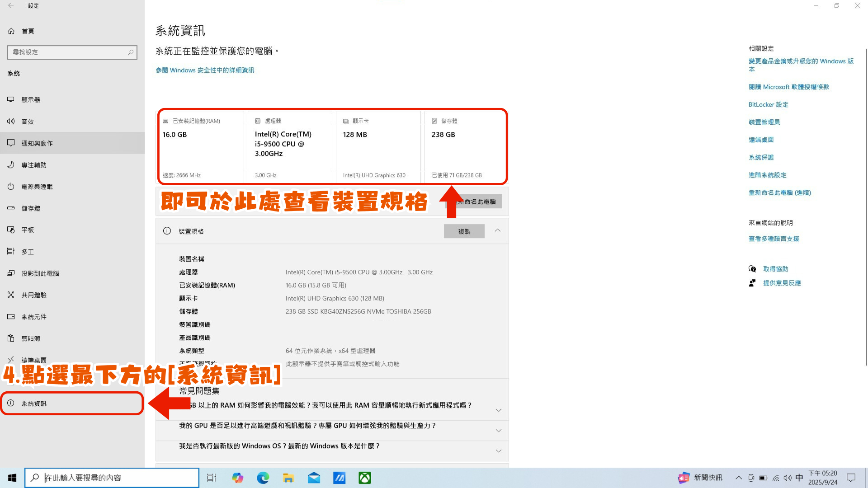868x488 pixels.
Task: Open Storage (儲存體) settings in sidebar
Action: (30, 208)
